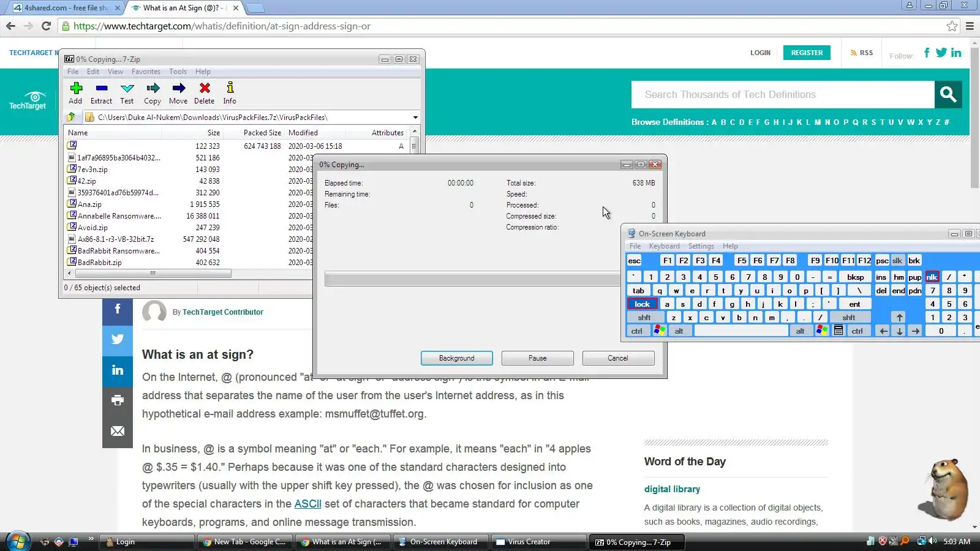The image size is (980, 551).
Task: Click the volume icon in system tray
Action: point(932,541)
